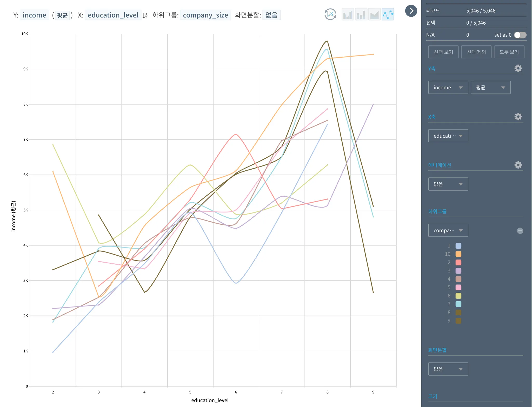Click the chart type switch icon
This screenshot has width=532, height=407.
click(330, 14)
